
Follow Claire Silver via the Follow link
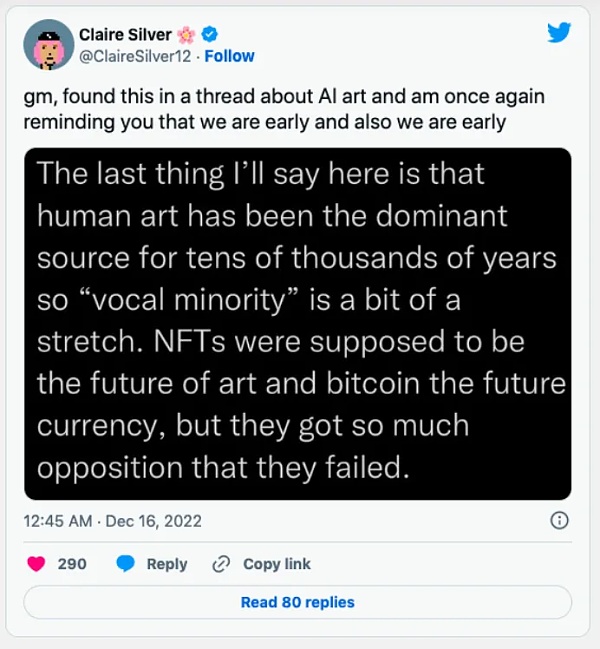click(230, 56)
